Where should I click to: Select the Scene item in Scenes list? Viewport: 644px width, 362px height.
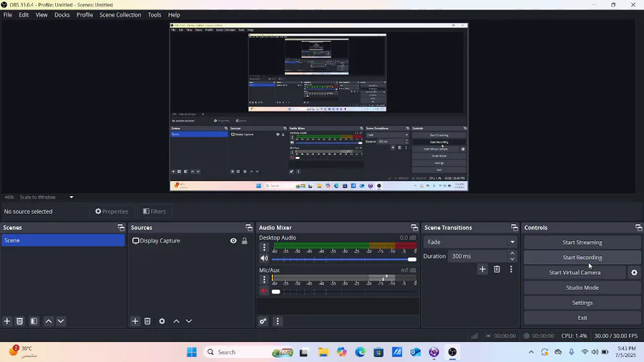[63, 240]
